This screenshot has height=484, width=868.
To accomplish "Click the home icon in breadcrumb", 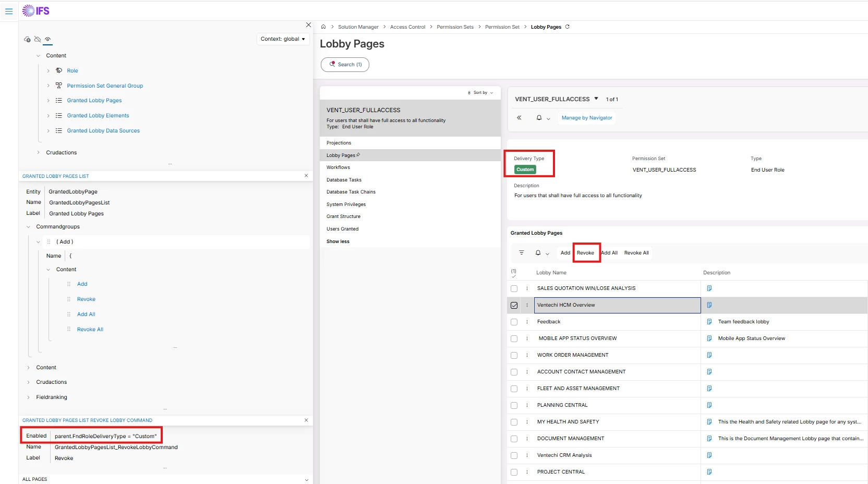I will coord(323,27).
